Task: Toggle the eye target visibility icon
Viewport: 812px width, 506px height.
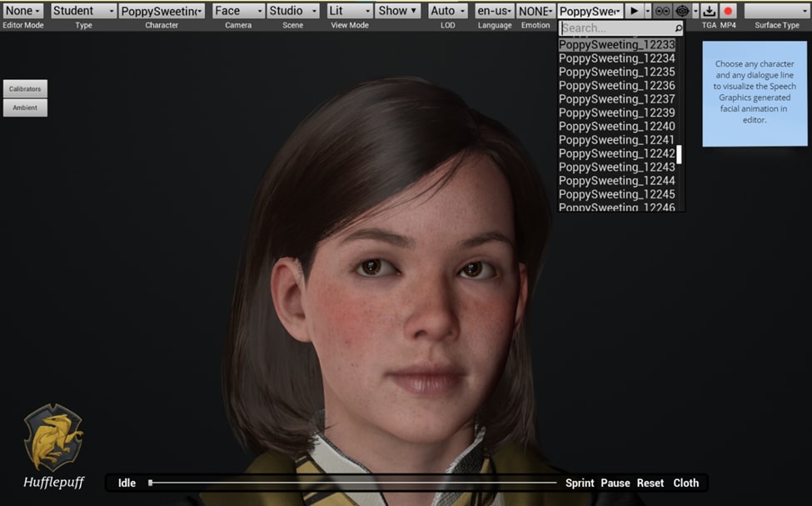Action: point(682,11)
